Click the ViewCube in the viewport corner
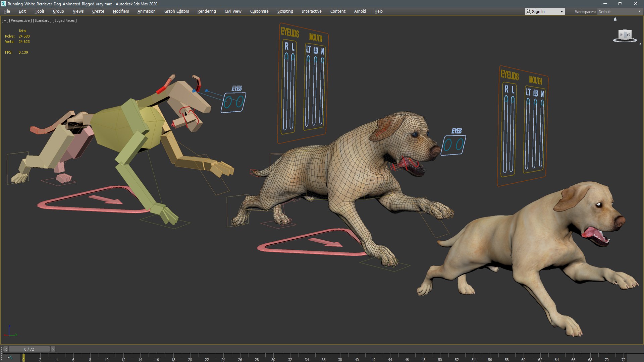The width and height of the screenshot is (644, 362). (x=625, y=35)
